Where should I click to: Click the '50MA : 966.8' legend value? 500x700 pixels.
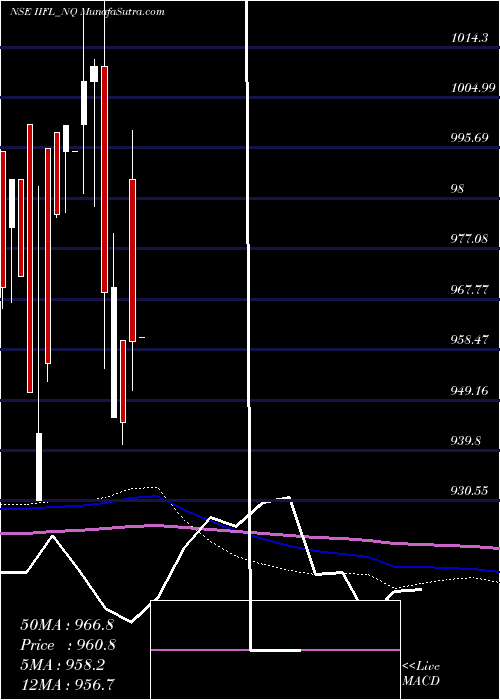tap(67, 625)
